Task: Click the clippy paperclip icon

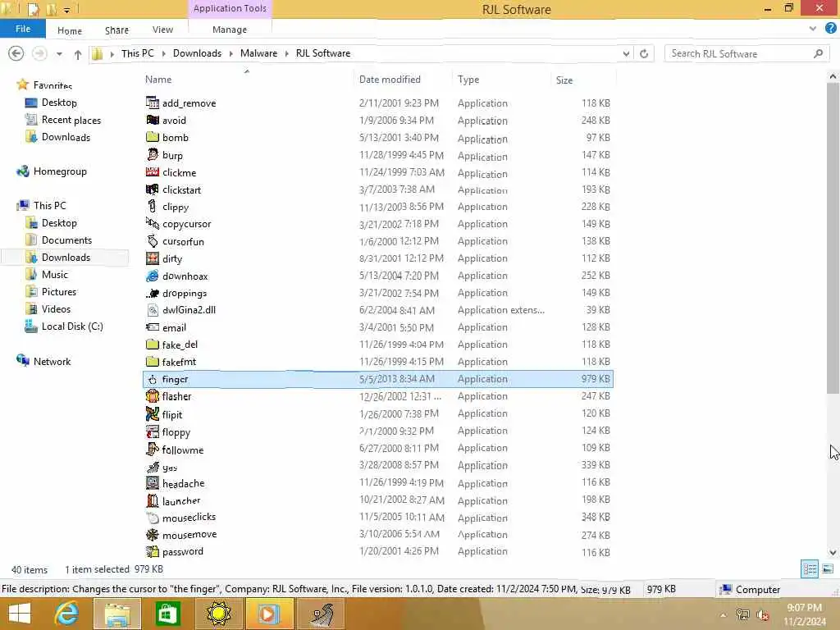Action: (x=153, y=206)
